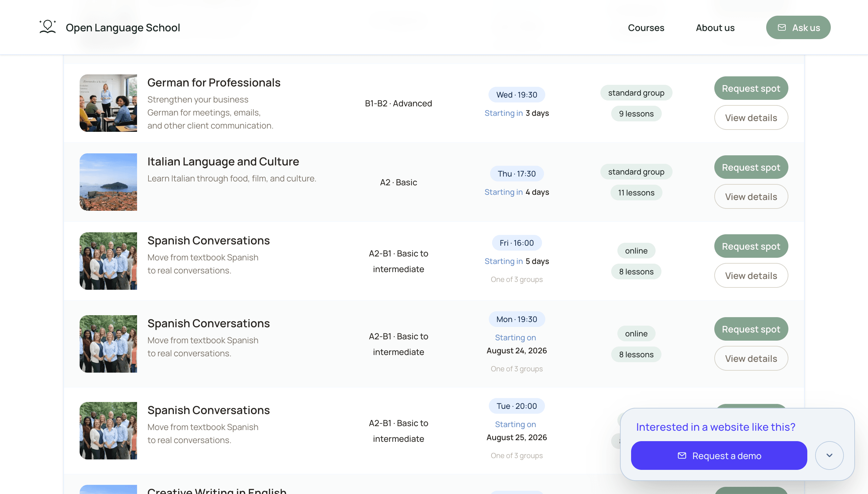Image resolution: width=868 pixels, height=494 pixels.
Task: Click the Wed · 19:30 schedule badge
Action: pos(517,95)
